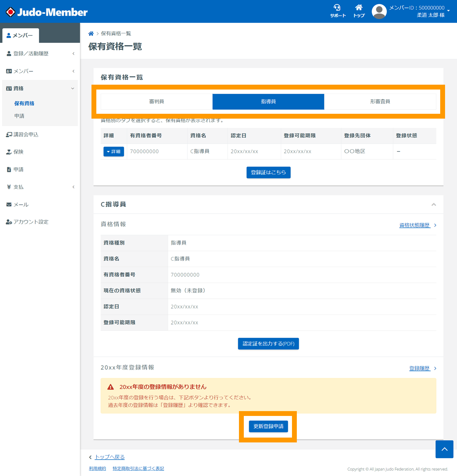Click the アカウント設定 gear-person icon
Viewport: 457px width, 476px height.
pos(9,222)
